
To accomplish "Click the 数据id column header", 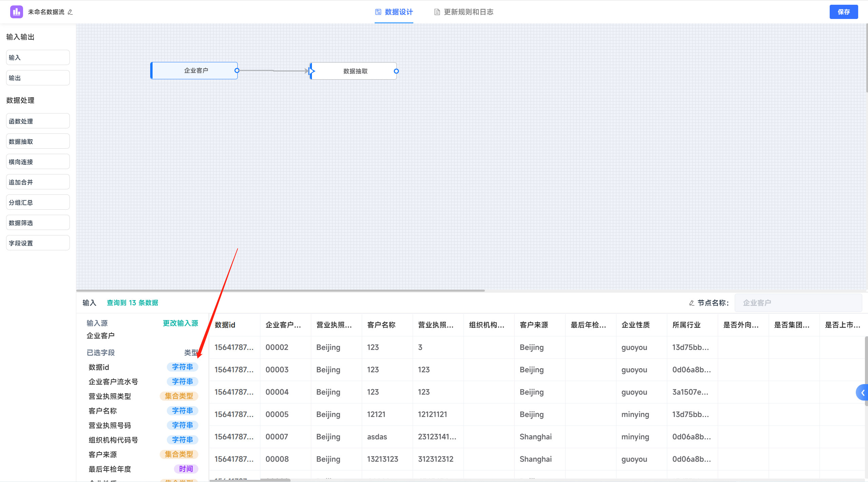I will coord(234,325).
